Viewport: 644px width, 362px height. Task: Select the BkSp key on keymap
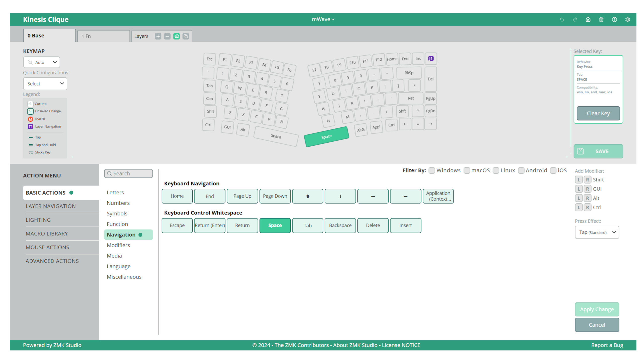[x=409, y=73]
